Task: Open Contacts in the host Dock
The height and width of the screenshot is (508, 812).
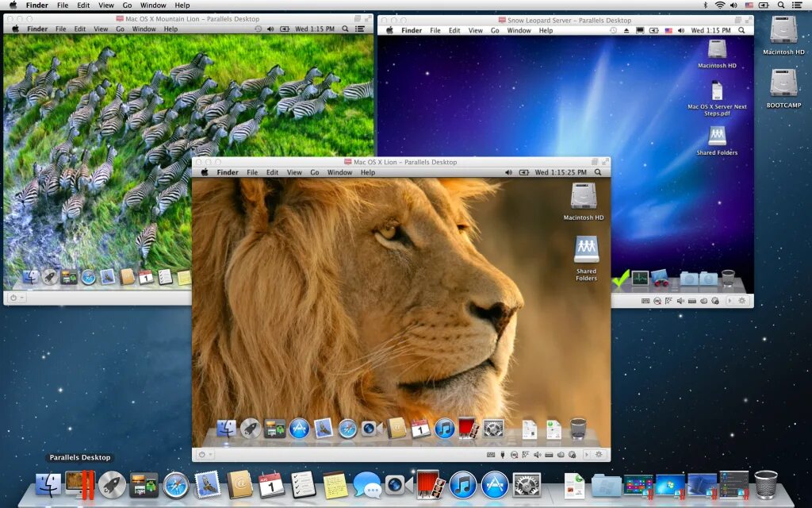Action: [x=239, y=485]
